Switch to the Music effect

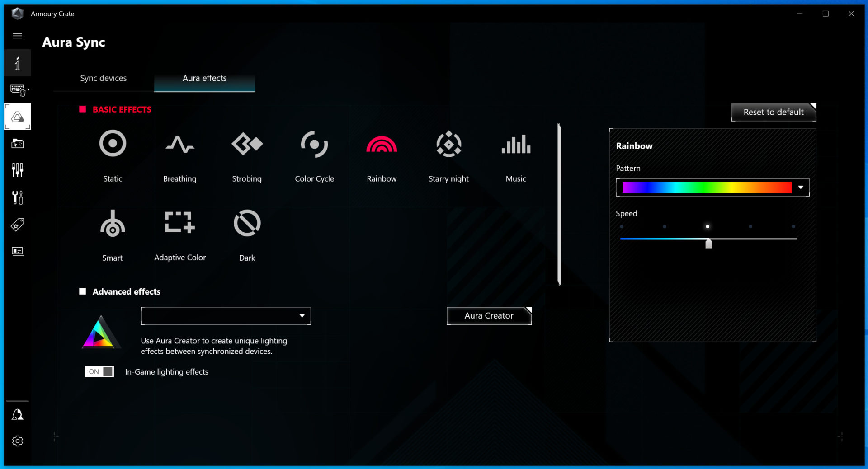pos(516,144)
